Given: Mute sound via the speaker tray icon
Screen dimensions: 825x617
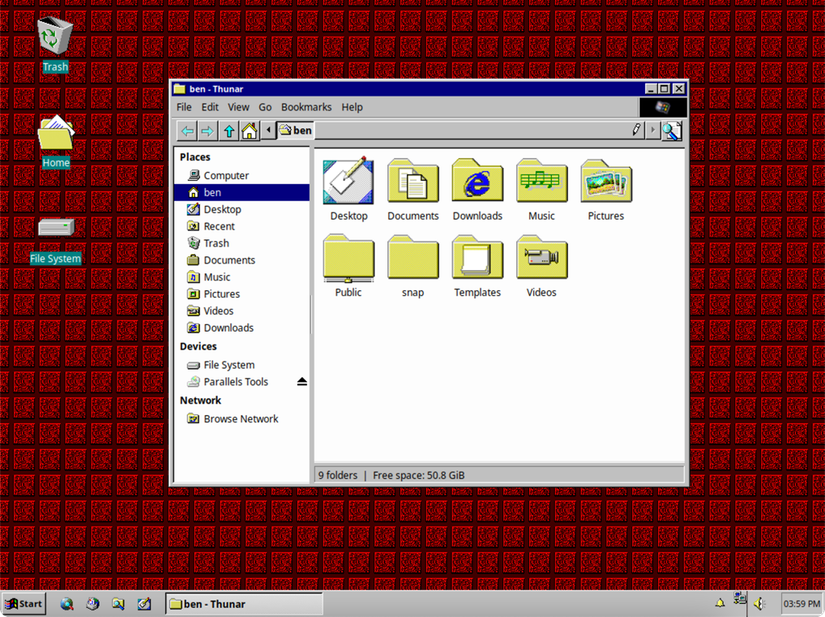Looking at the screenshot, I should (760, 603).
